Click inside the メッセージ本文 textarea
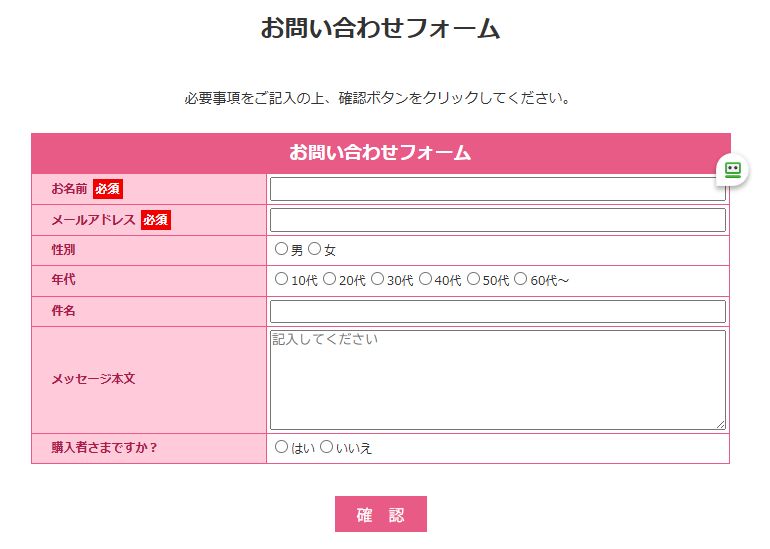Screen dimensions: 770x549 point(497,380)
